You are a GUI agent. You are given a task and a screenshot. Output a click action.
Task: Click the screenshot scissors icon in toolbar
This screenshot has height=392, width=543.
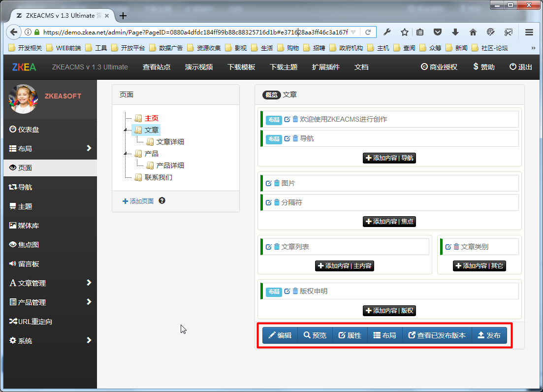coord(509,32)
